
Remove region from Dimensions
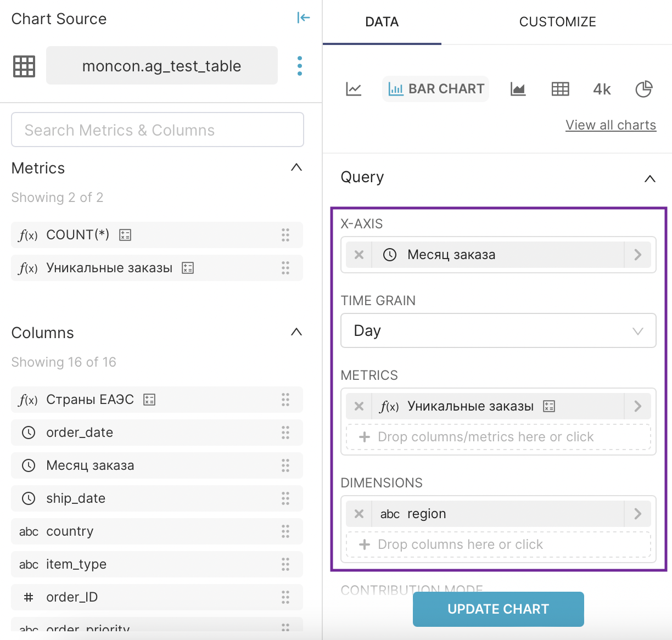pos(359,514)
